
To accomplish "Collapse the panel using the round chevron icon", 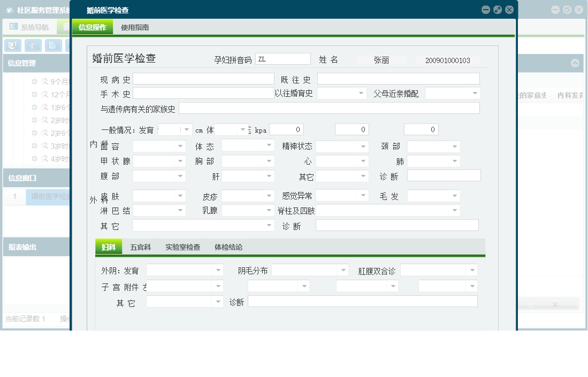I will (x=575, y=63).
